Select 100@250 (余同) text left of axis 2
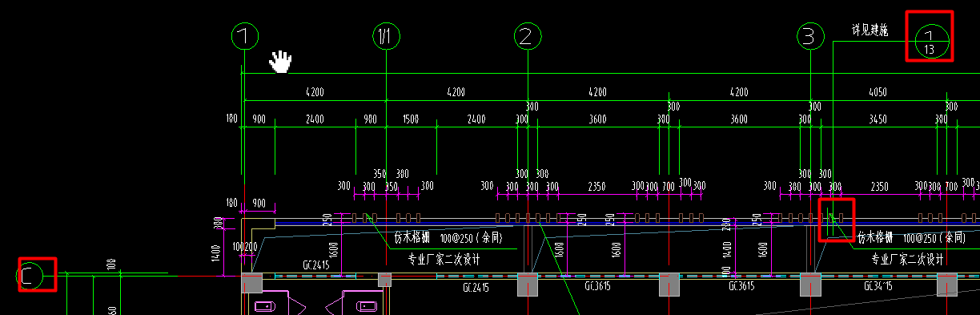This screenshot has width=980, height=315. click(x=470, y=238)
